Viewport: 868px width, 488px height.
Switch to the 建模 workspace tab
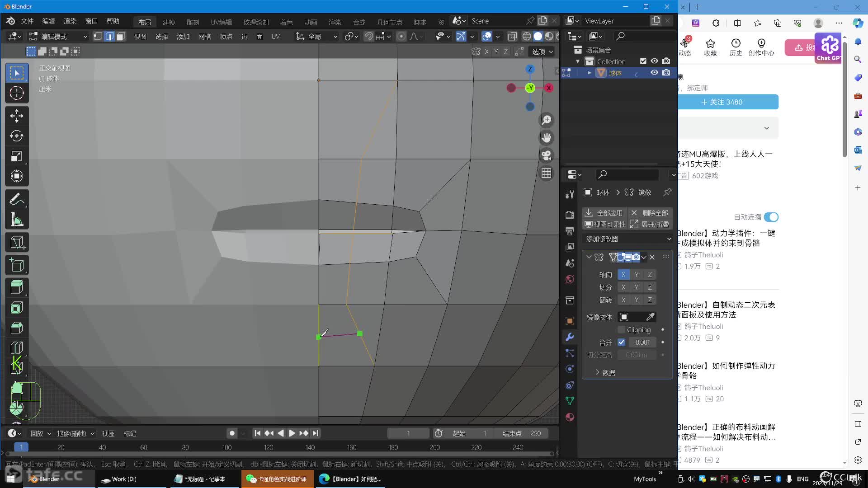pos(169,22)
